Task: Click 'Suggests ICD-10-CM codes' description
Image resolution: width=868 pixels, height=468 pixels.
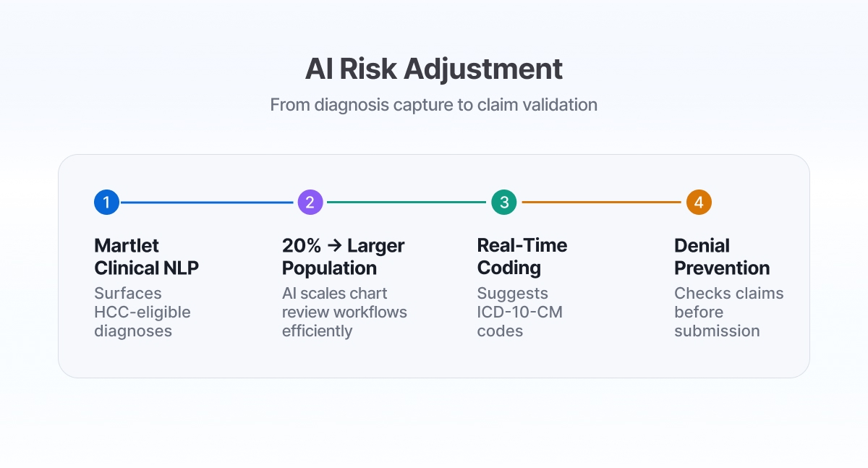Action: [520, 312]
